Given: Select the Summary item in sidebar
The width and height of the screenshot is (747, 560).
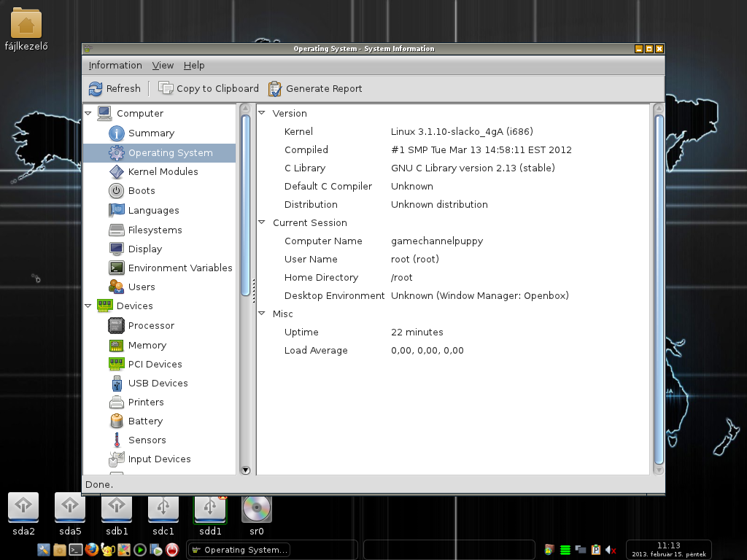Looking at the screenshot, I should (x=151, y=133).
